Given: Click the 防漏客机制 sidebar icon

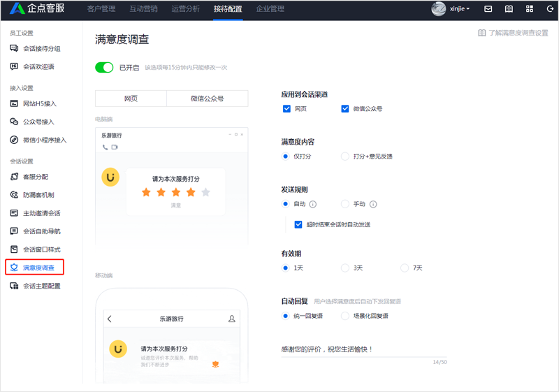Looking at the screenshot, I should (x=14, y=194).
